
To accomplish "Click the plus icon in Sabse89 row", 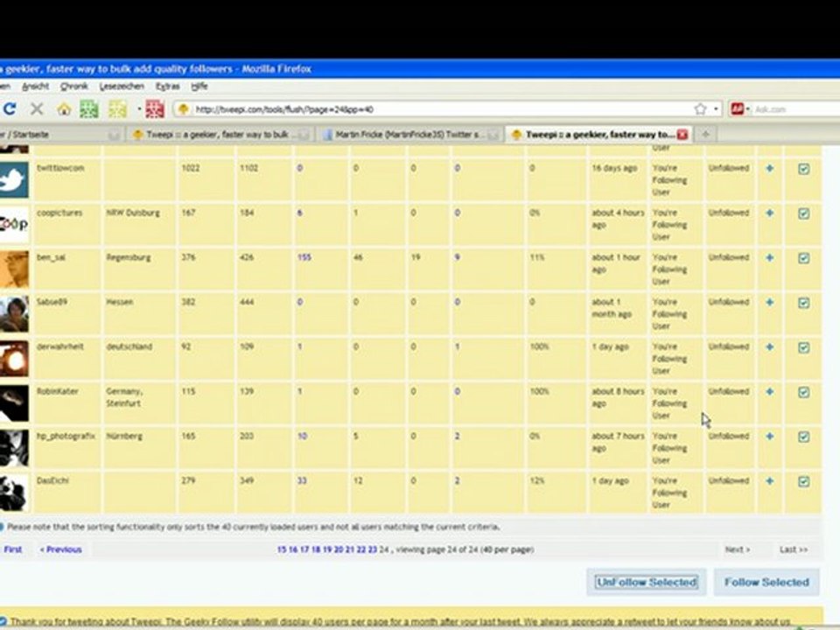I will (x=770, y=302).
